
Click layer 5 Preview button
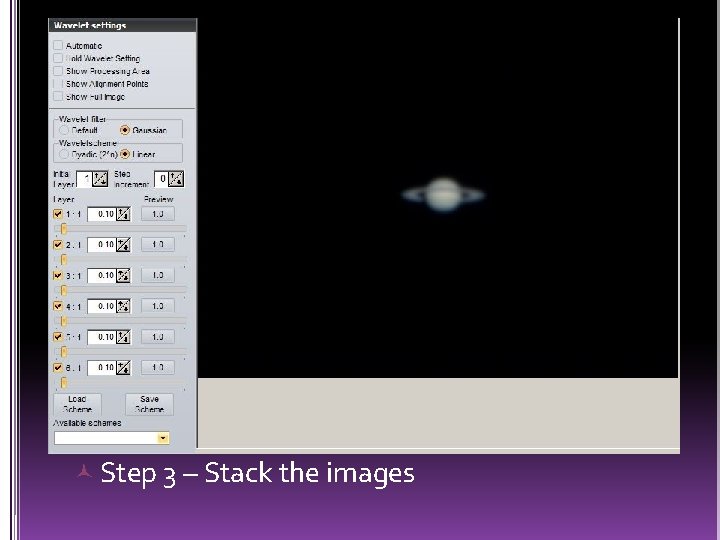click(x=158, y=337)
